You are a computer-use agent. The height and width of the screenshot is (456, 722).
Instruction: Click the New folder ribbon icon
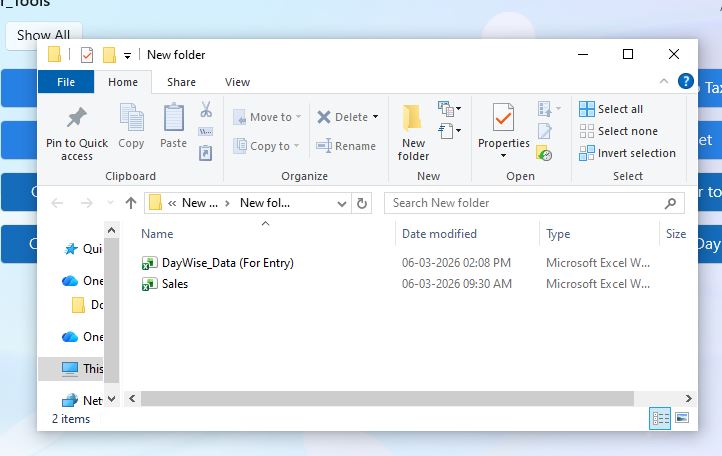point(413,119)
